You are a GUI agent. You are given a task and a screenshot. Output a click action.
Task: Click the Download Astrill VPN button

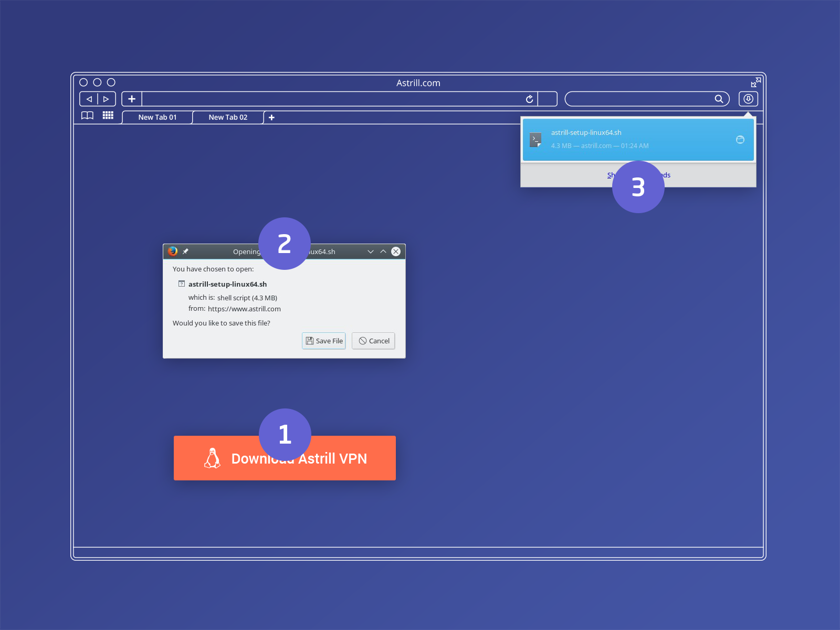pyautogui.click(x=285, y=458)
